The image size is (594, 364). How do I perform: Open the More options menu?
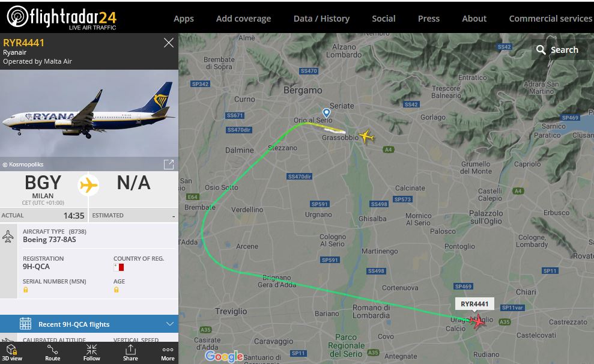[168, 353]
